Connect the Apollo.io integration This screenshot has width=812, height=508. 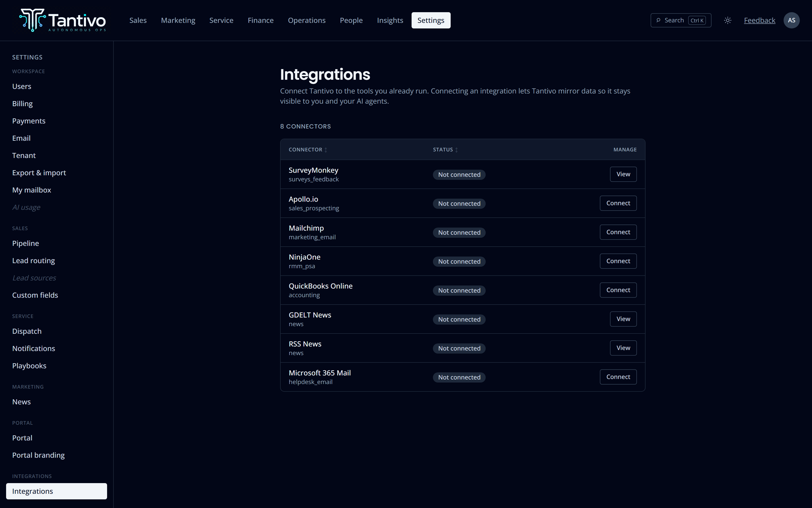coord(618,203)
